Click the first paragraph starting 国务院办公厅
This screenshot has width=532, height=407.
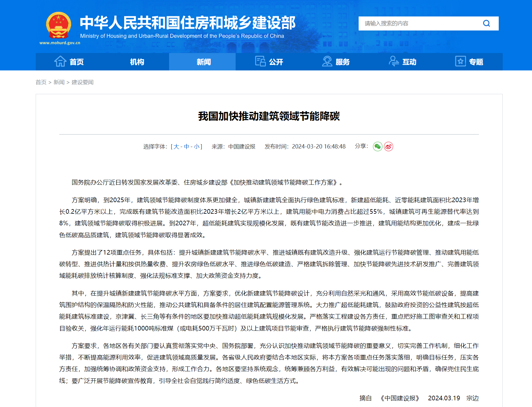click(208, 182)
